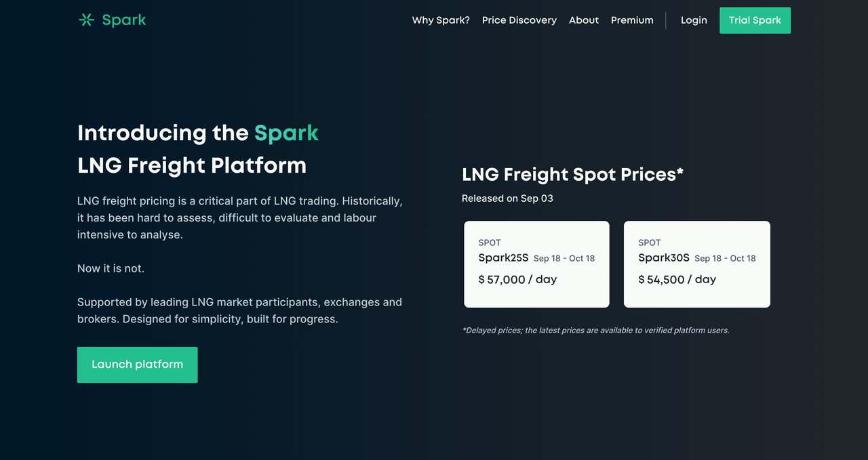
Task: Select the Released on Sep 03 text
Action: pos(507,198)
